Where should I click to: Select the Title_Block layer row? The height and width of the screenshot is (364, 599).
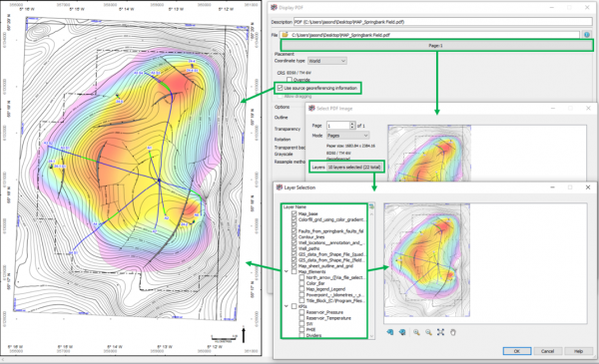click(x=335, y=300)
